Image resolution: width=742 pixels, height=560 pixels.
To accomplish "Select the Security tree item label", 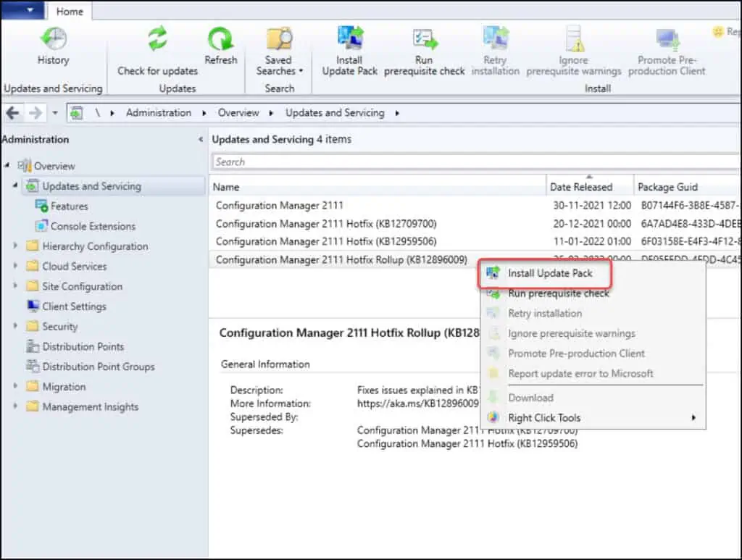I will [59, 326].
